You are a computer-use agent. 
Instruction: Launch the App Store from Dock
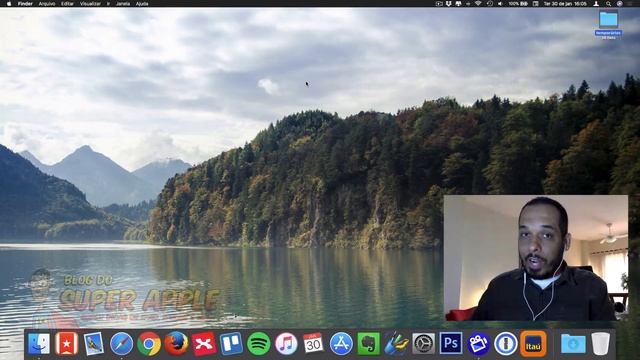tap(341, 344)
